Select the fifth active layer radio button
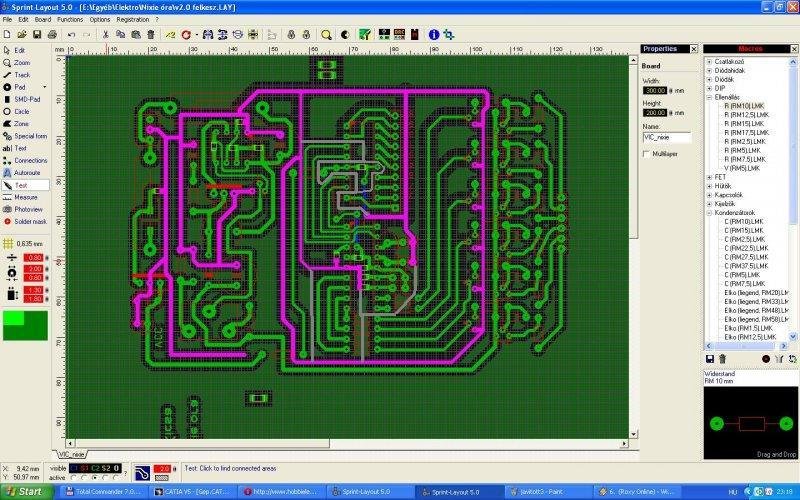 [x=116, y=478]
